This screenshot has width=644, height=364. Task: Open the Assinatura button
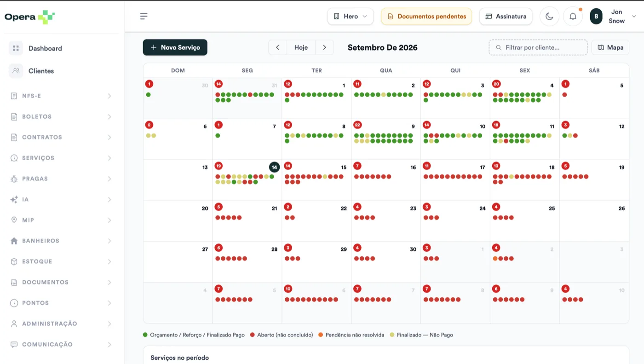click(506, 17)
